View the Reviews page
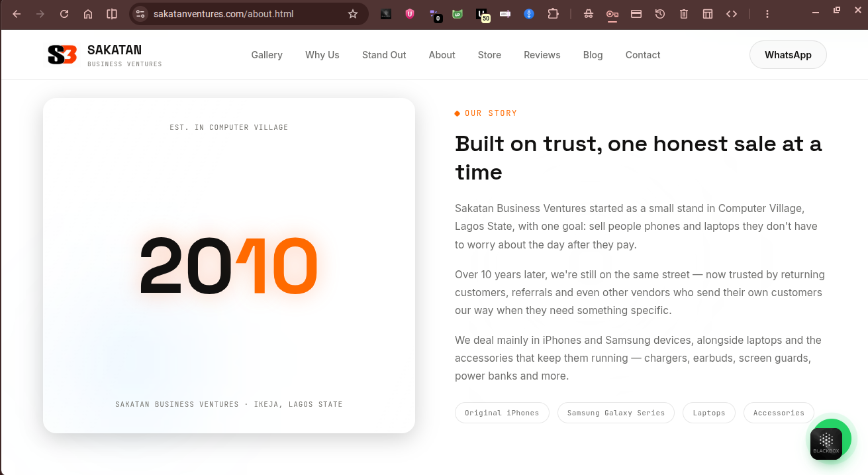868x475 pixels. click(542, 55)
